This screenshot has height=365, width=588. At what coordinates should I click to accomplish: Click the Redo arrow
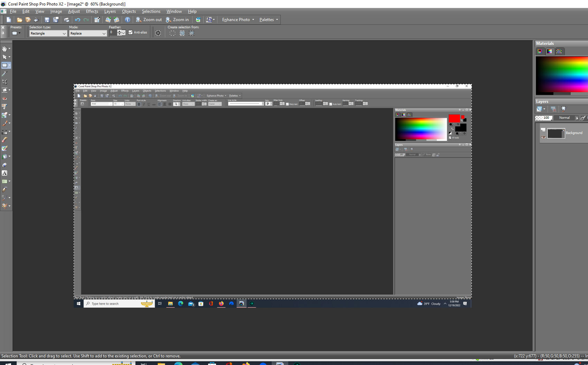[x=86, y=20]
